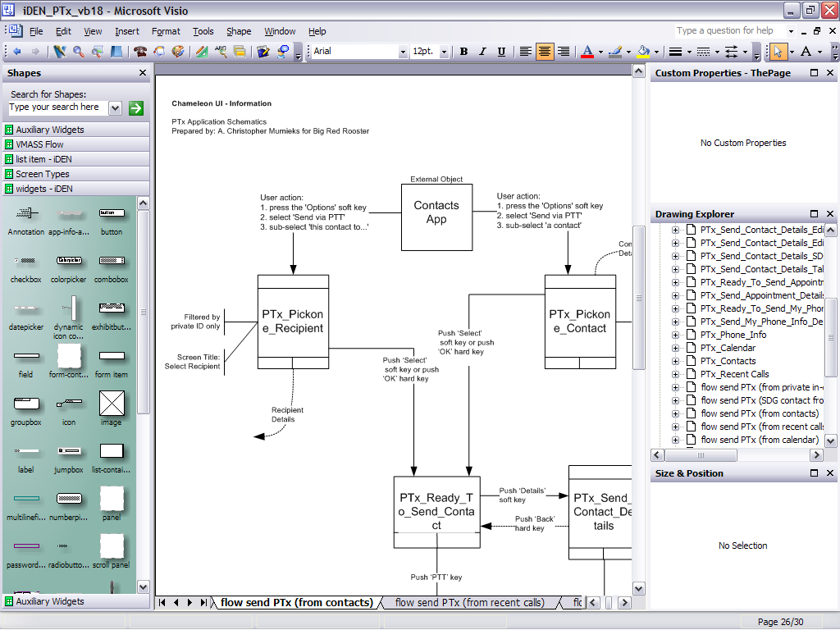Expand PTx_Phone_Info tree node

(x=675, y=335)
